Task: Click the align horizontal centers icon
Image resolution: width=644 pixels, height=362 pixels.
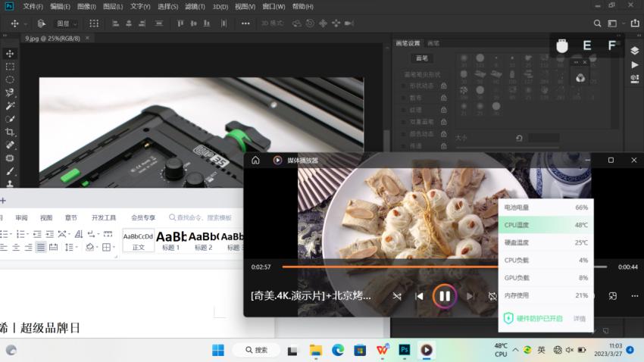Action: [129, 23]
